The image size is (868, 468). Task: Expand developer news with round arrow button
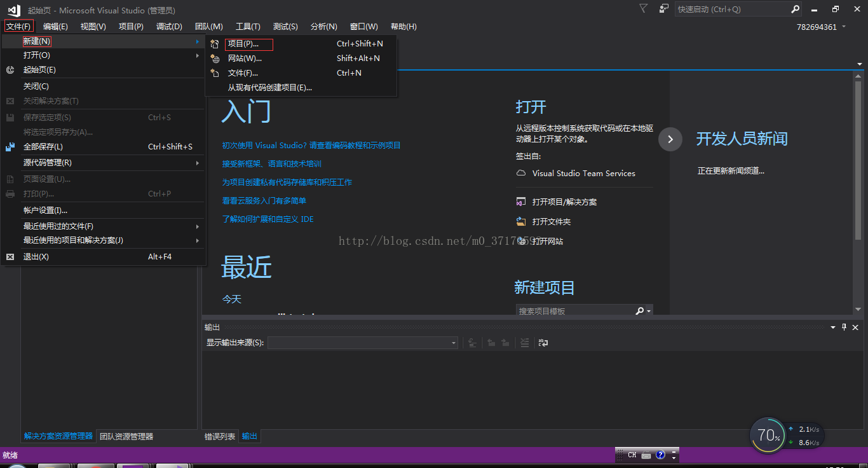pos(670,139)
